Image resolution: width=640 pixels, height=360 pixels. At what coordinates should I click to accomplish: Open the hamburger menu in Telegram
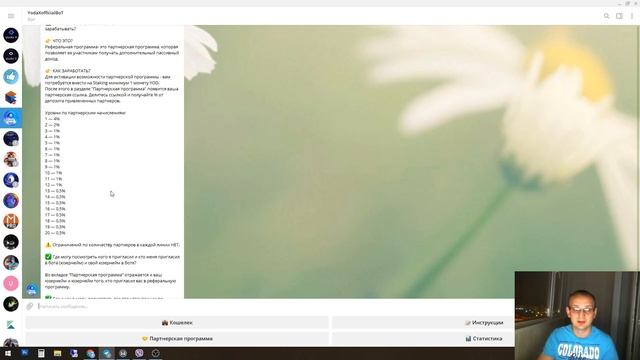[x=11, y=16]
